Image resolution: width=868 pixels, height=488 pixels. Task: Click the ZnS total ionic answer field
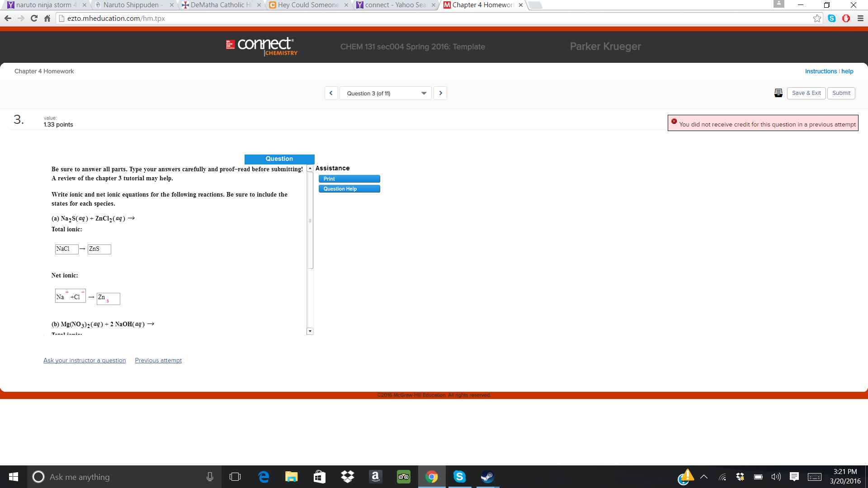tap(99, 249)
